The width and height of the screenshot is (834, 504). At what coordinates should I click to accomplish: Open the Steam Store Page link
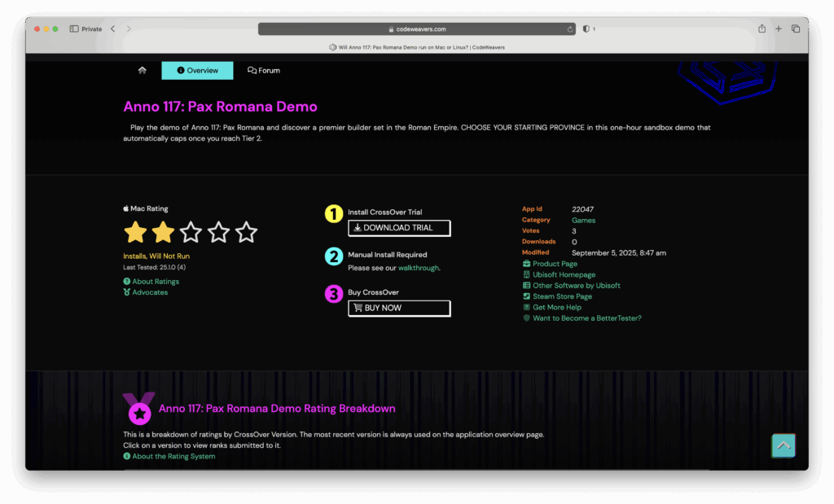[562, 296]
